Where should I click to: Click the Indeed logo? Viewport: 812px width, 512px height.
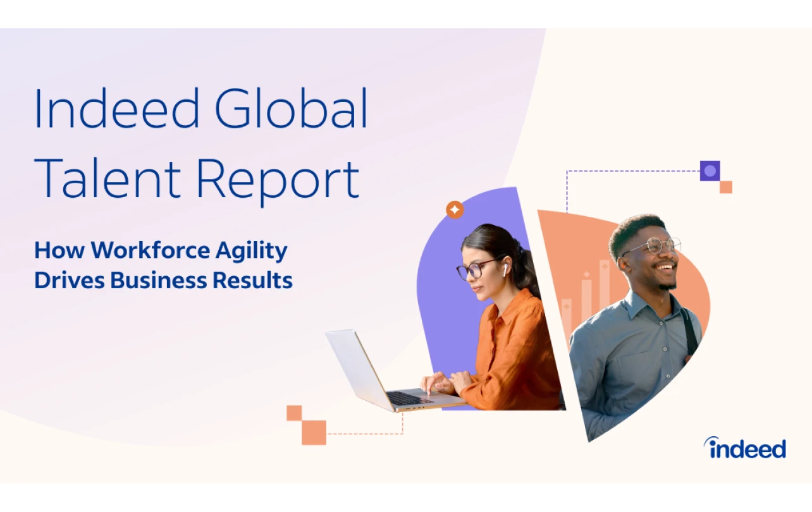point(745,448)
